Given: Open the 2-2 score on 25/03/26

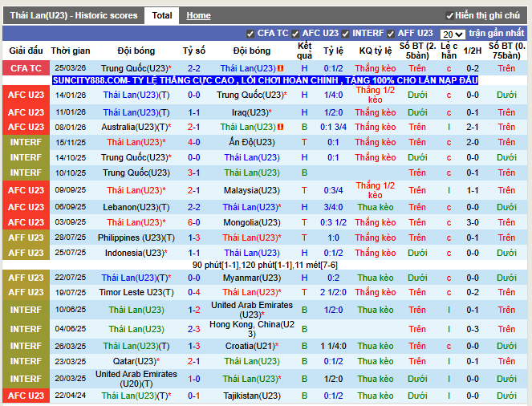Looking at the screenshot, I should point(194,68).
